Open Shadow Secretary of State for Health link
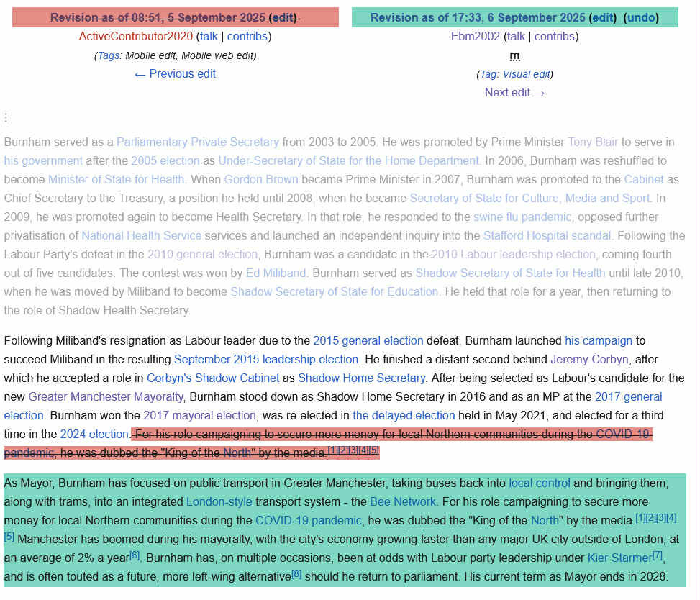Image resolution: width=700 pixels, height=600 pixels. coord(510,273)
